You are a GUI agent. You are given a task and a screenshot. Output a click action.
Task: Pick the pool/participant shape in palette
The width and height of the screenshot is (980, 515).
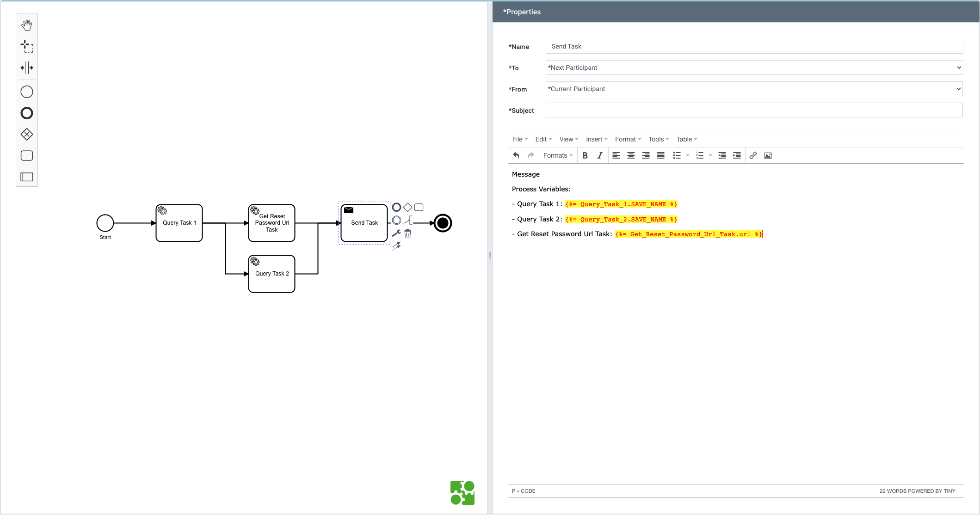coord(27,177)
